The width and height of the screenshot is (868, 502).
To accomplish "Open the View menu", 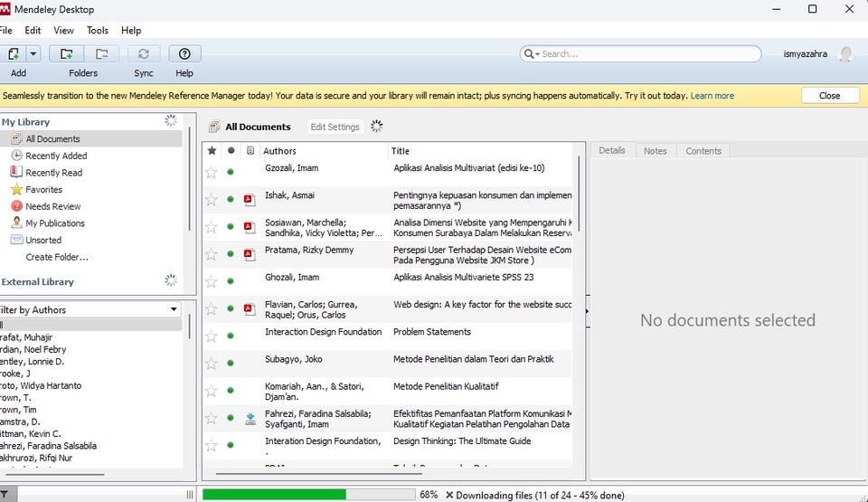I will click(63, 31).
